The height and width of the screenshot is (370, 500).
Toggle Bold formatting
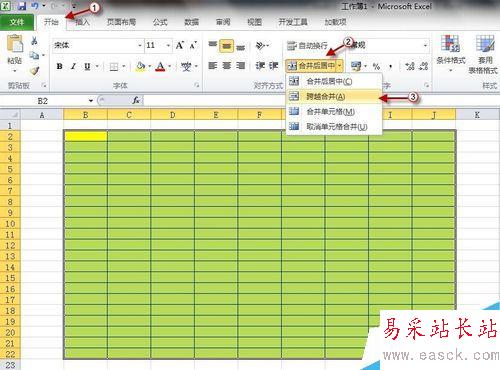point(59,67)
